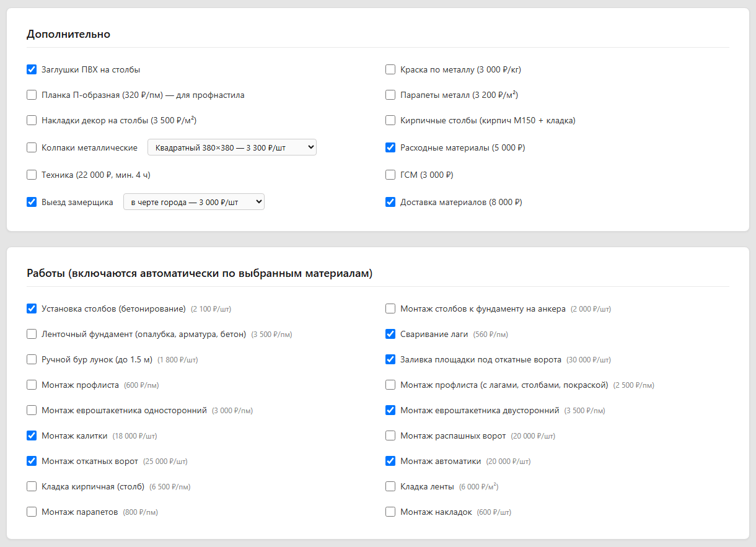The width and height of the screenshot is (756, 547).
Task: Uncheck Монтаж калитки
Action: point(32,435)
